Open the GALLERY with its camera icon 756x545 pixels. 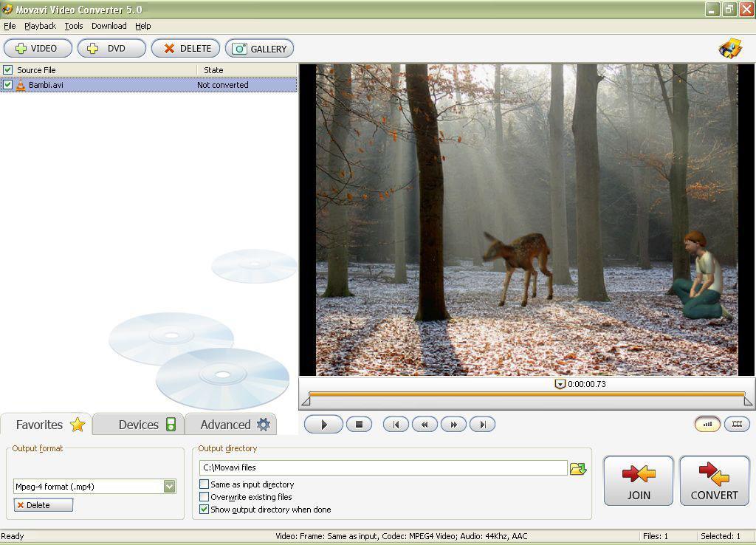coord(240,47)
